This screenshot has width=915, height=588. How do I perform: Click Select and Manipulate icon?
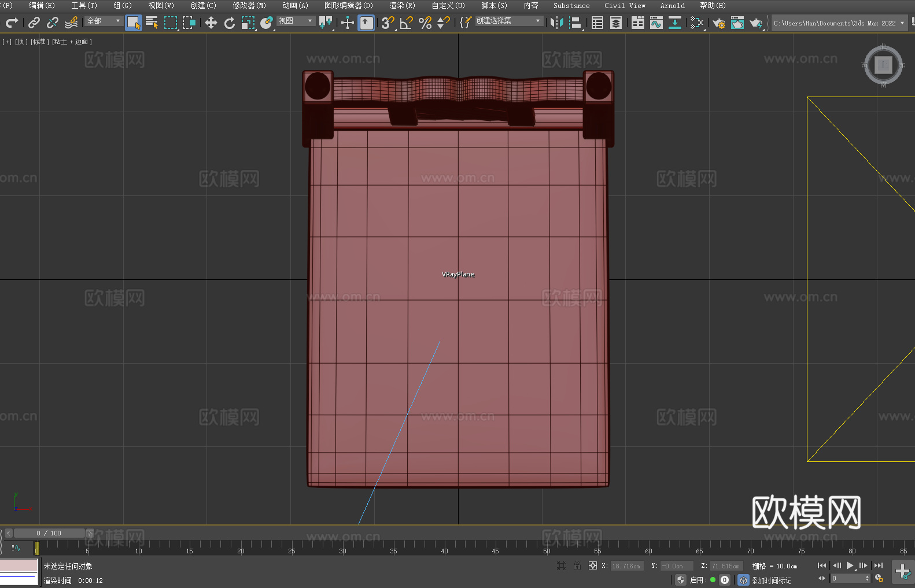tap(348, 23)
